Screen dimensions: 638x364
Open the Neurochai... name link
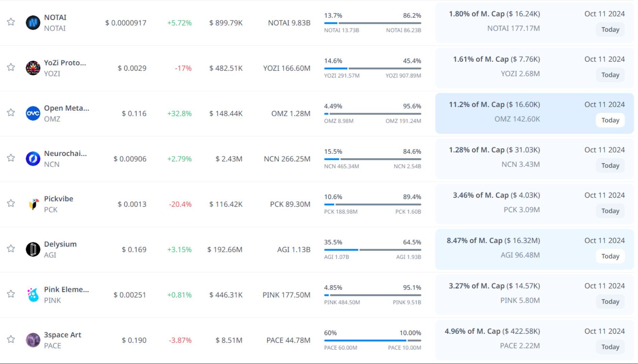[65, 154]
